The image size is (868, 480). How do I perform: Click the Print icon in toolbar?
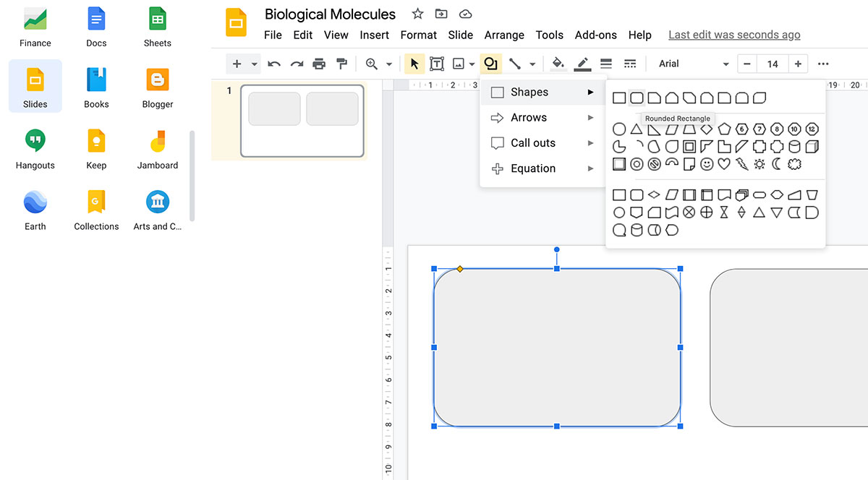pos(319,64)
